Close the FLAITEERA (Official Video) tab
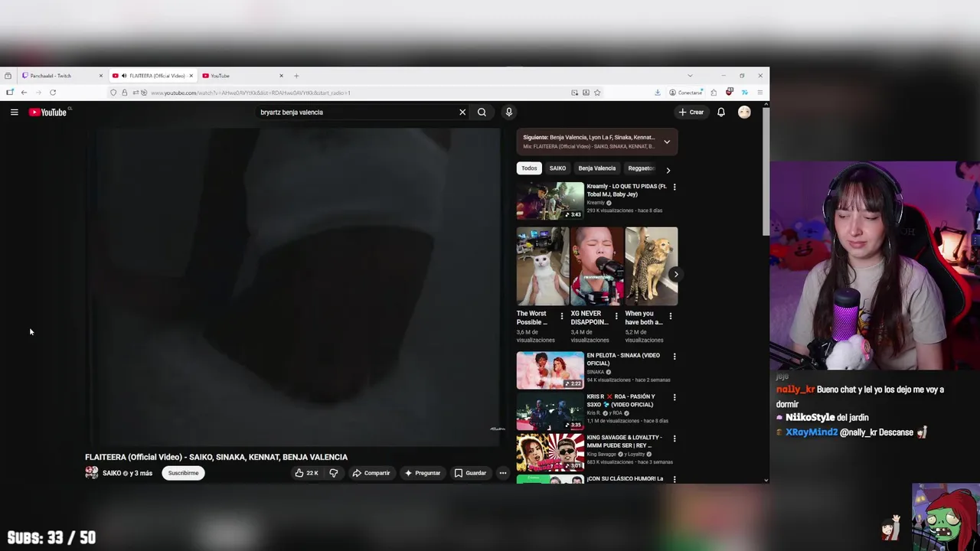 (191, 76)
